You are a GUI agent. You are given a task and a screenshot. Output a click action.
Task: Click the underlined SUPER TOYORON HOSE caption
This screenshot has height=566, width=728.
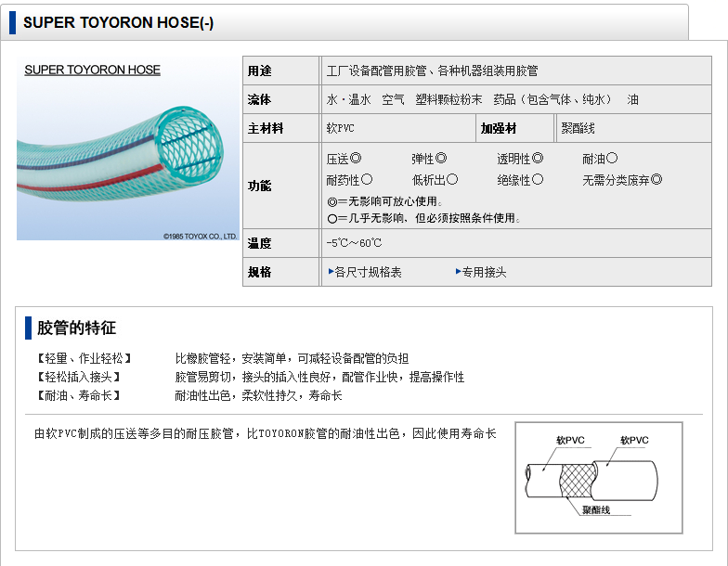(93, 70)
